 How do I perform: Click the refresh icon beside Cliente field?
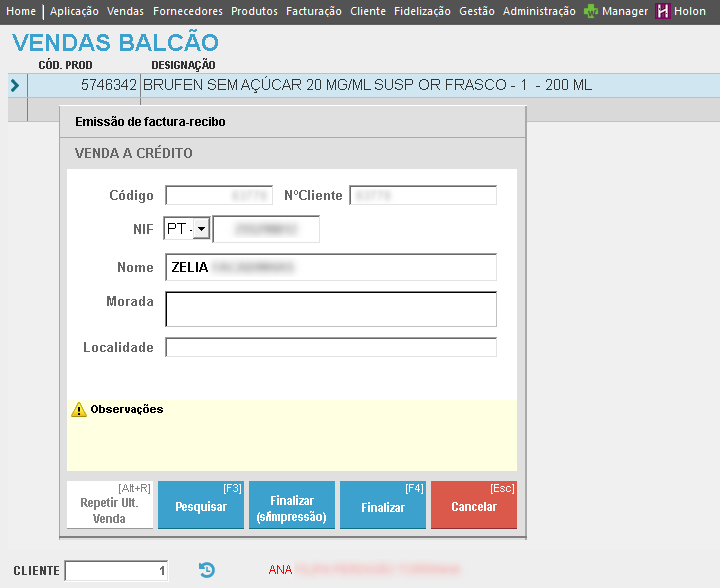point(206,570)
